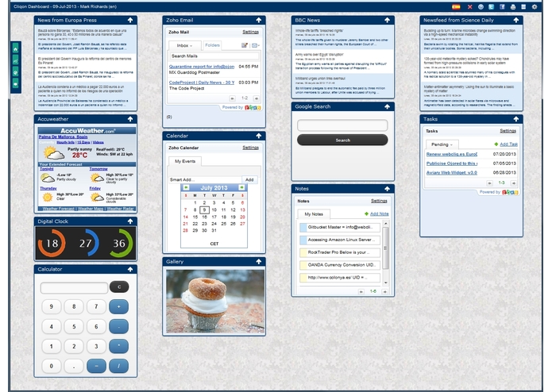Image resolution: width=552 pixels, height=392 pixels.
Task: Go to previous month in calendar
Action: point(186,187)
